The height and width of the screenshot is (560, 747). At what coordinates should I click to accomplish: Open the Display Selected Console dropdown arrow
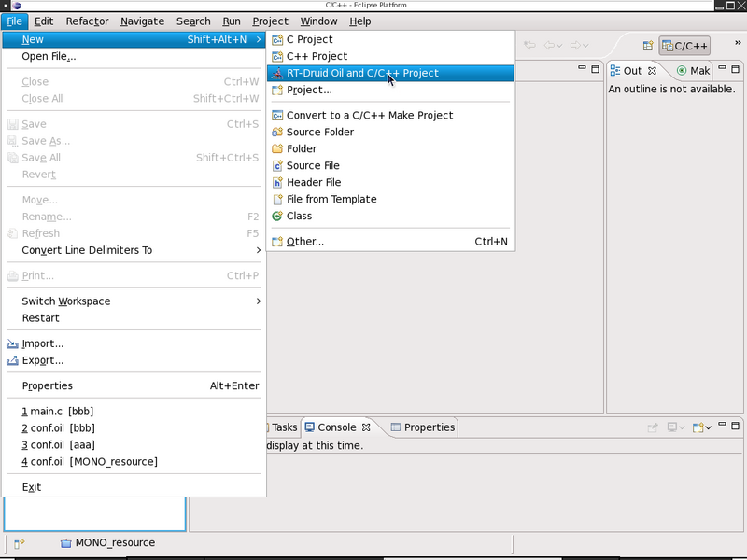click(683, 427)
